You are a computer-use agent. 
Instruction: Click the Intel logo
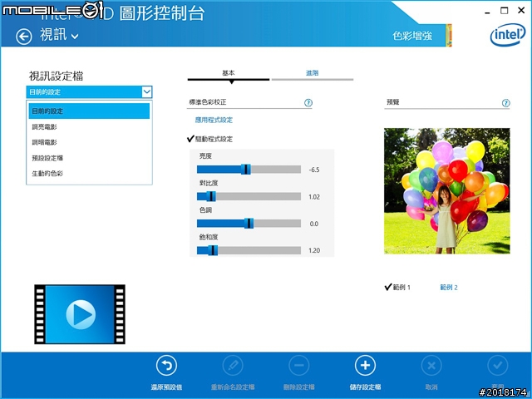tap(508, 35)
